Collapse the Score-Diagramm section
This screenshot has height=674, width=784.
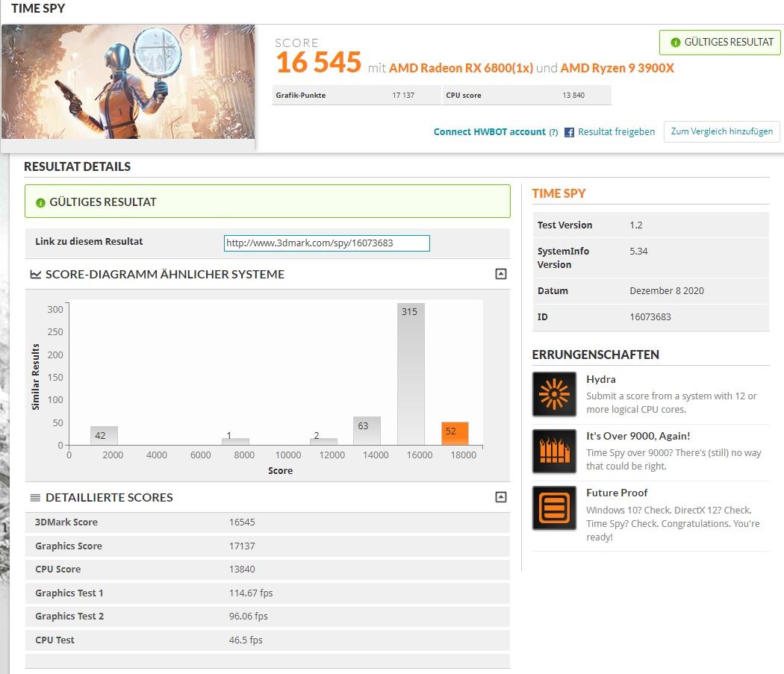[x=500, y=273]
